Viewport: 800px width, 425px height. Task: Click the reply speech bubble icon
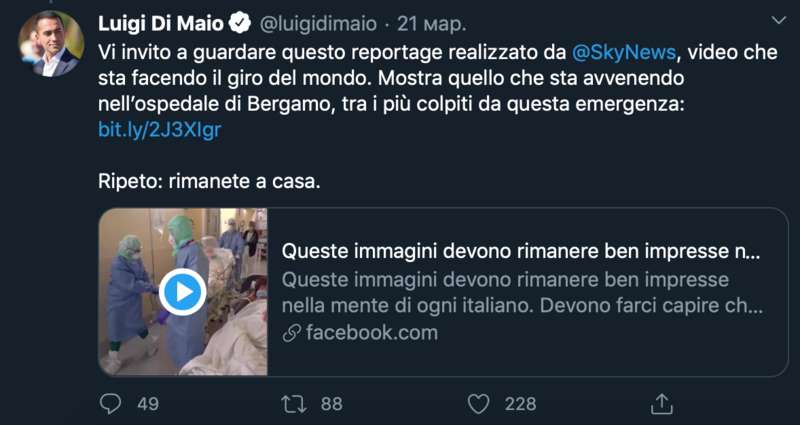pos(111,403)
